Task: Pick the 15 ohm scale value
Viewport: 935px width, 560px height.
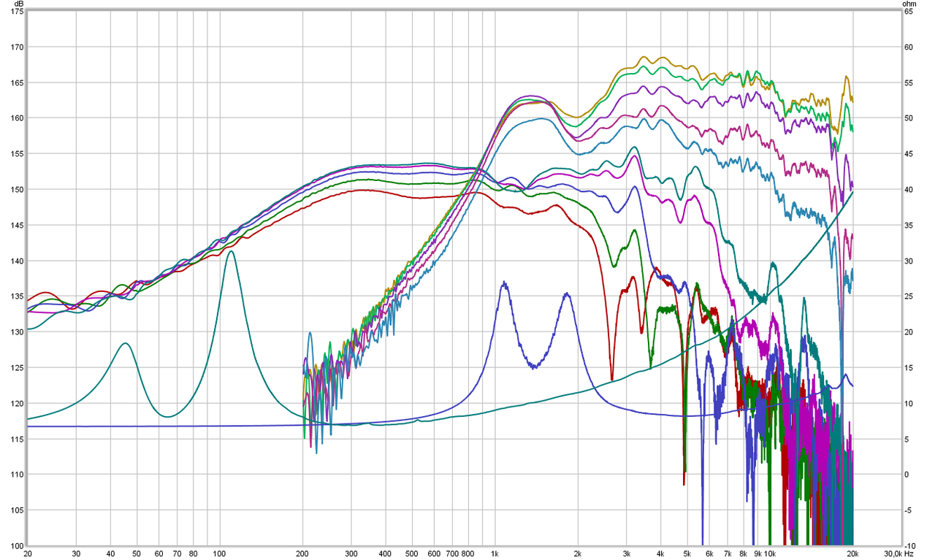Action: pyautogui.click(x=909, y=368)
